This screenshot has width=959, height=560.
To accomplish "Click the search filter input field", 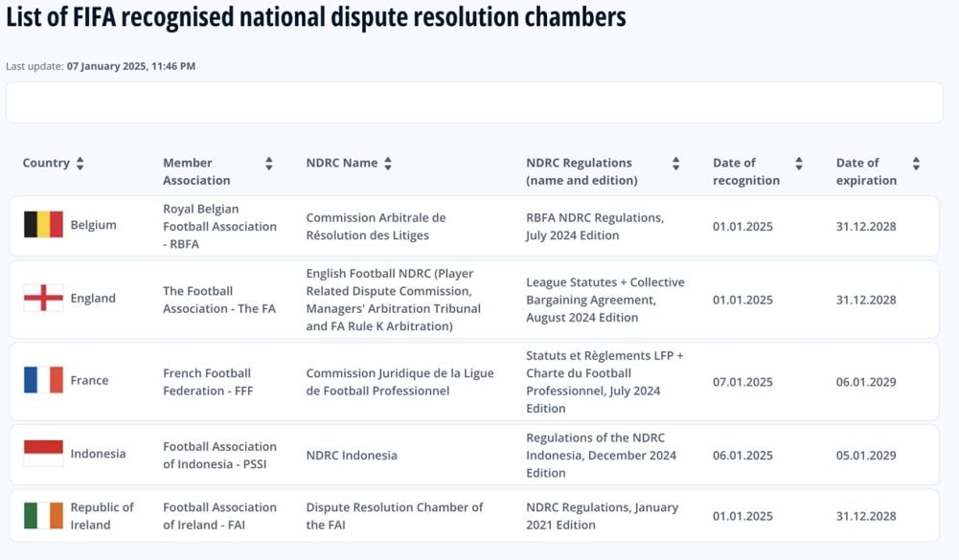I will [479, 101].
